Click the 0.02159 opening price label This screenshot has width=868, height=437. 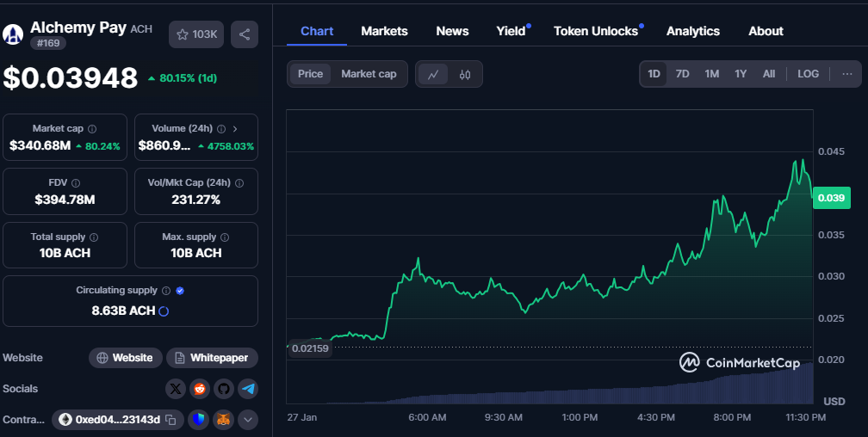[310, 348]
